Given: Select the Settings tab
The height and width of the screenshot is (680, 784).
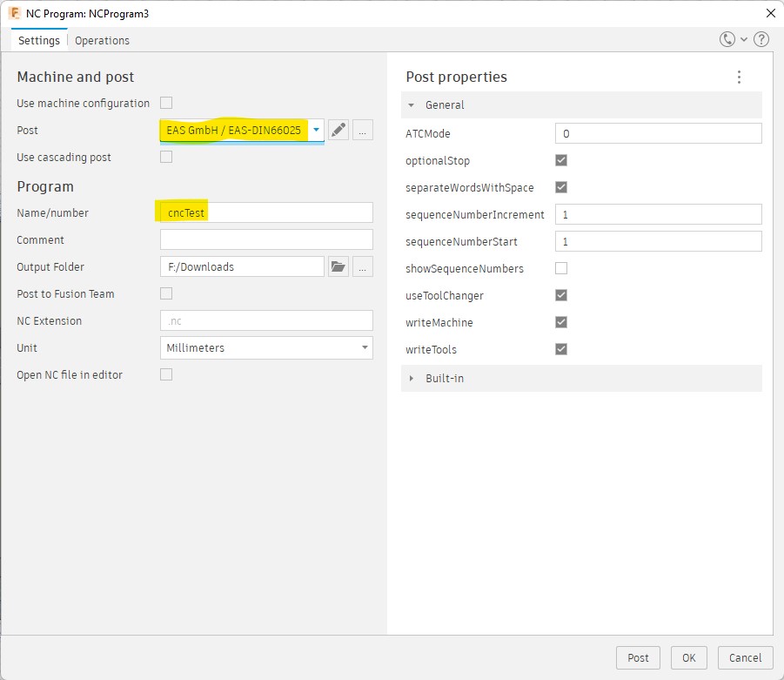Looking at the screenshot, I should point(39,41).
